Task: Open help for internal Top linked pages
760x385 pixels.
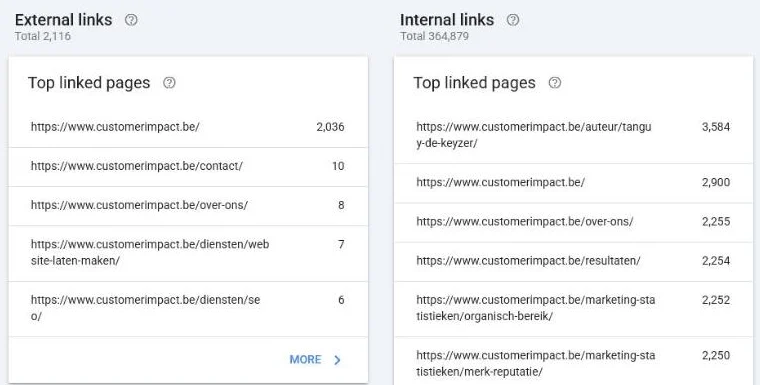Action: [x=554, y=83]
